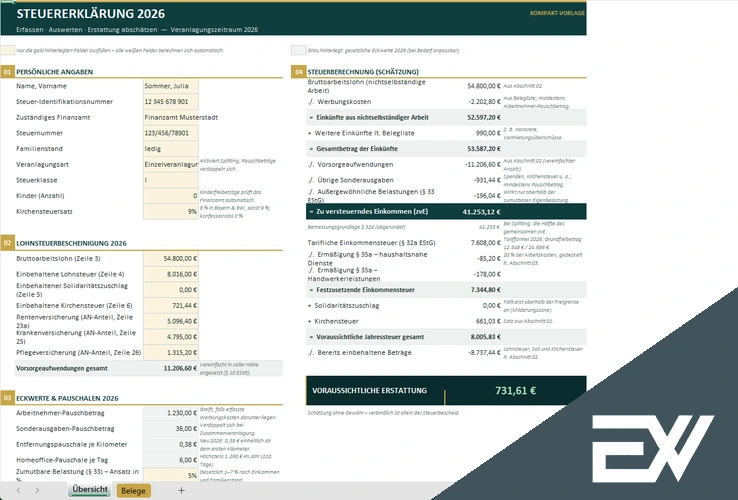Open Veranlagungsart cell 'Einzelveranlagung'
The height and width of the screenshot is (500, 738).
(170, 164)
